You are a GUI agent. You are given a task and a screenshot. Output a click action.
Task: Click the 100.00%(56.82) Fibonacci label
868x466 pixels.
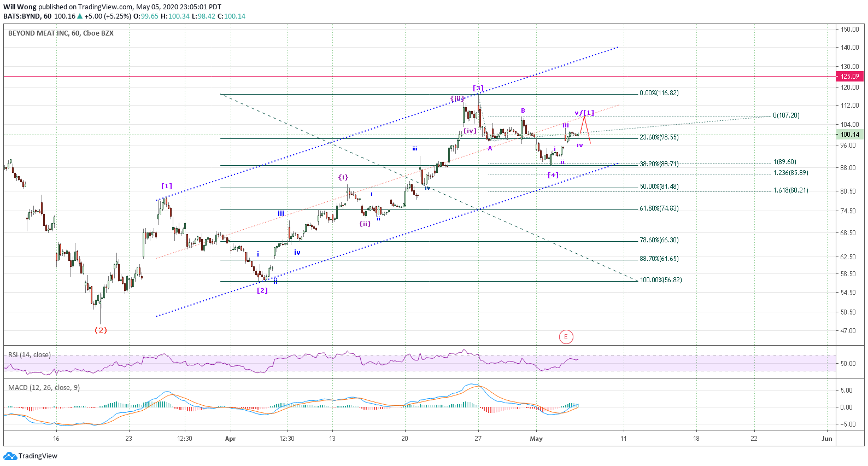[661, 280]
